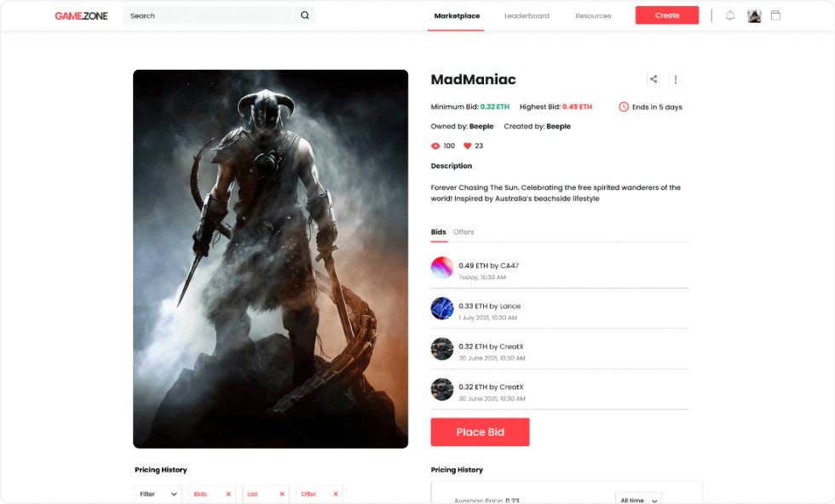This screenshot has width=835, height=504.
Task: Click the search magnifier icon
Action: click(304, 15)
